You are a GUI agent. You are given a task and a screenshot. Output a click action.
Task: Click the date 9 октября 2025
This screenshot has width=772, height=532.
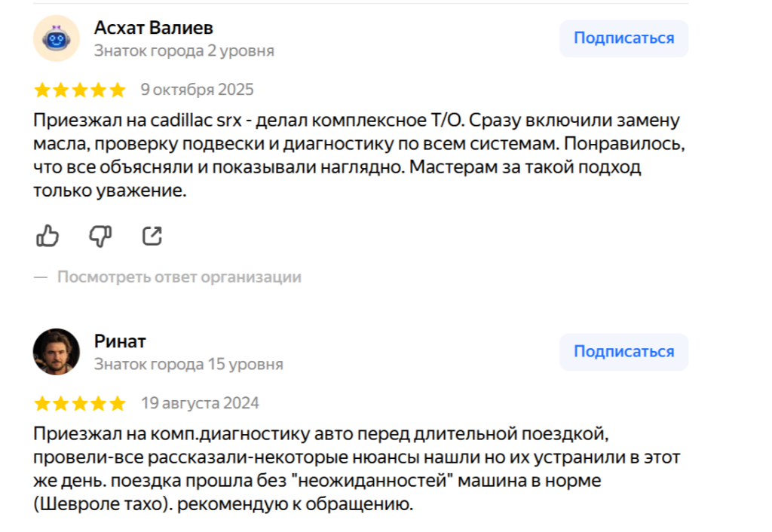(x=197, y=90)
